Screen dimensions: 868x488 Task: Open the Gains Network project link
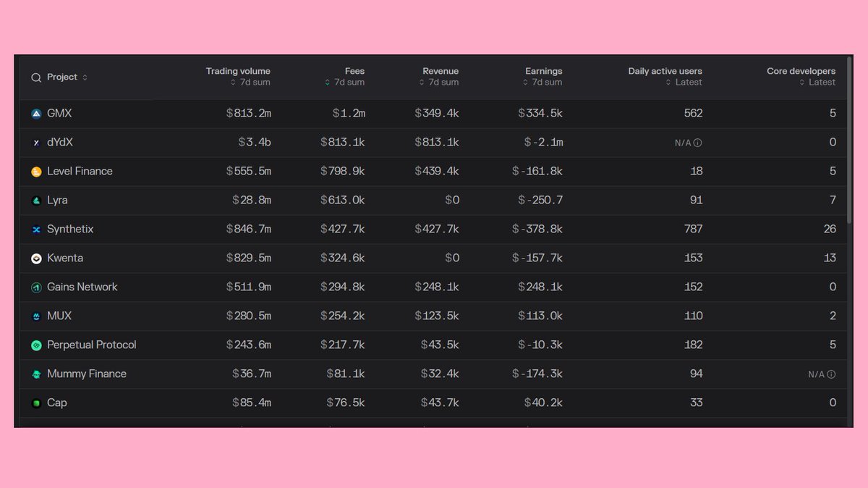(x=82, y=287)
